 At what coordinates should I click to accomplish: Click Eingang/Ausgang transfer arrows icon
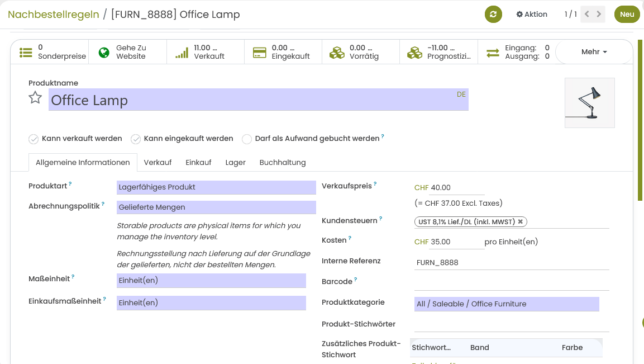(x=493, y=52)
